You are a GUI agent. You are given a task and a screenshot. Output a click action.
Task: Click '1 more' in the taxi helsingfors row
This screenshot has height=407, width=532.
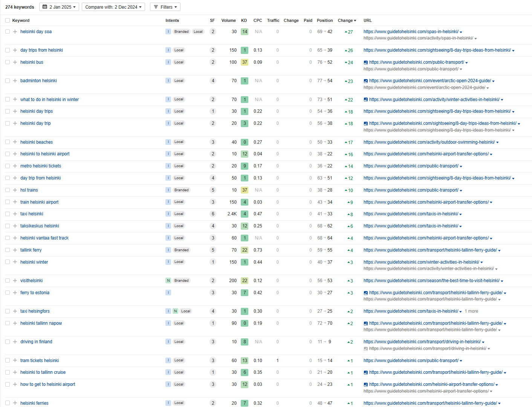(471, 311)
